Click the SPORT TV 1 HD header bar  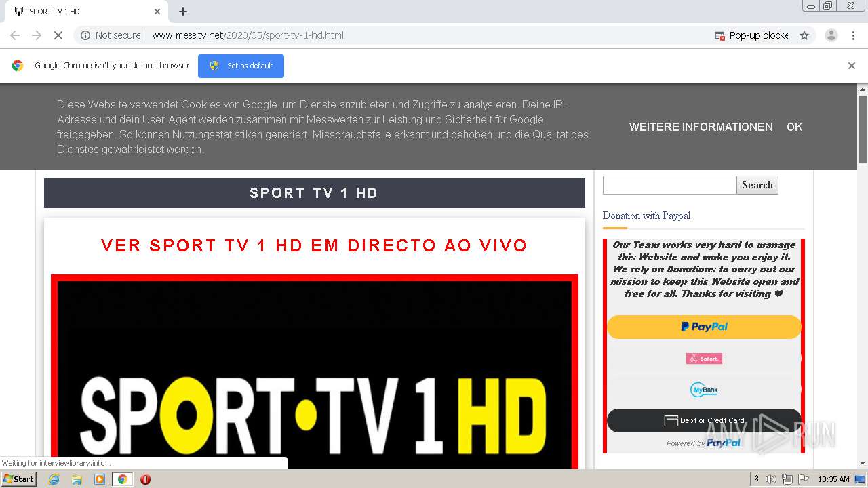[315, 193]
